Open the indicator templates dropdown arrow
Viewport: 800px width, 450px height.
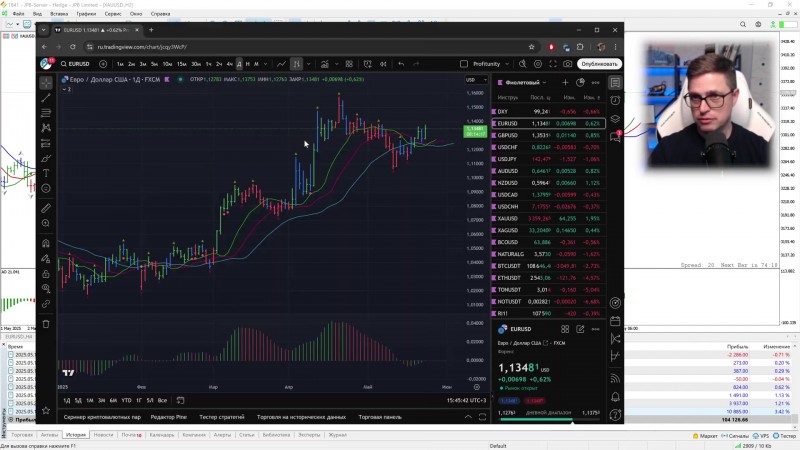pos(337,64)
